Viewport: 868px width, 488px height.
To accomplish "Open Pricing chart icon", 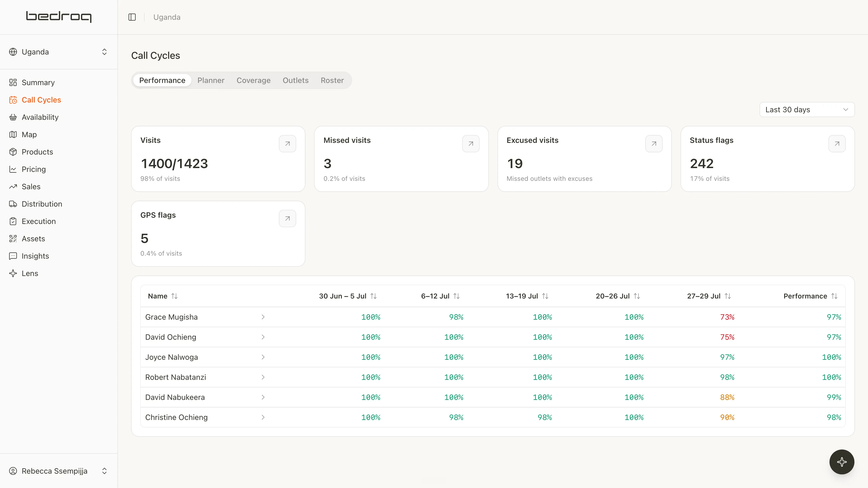I will (13, 169).
